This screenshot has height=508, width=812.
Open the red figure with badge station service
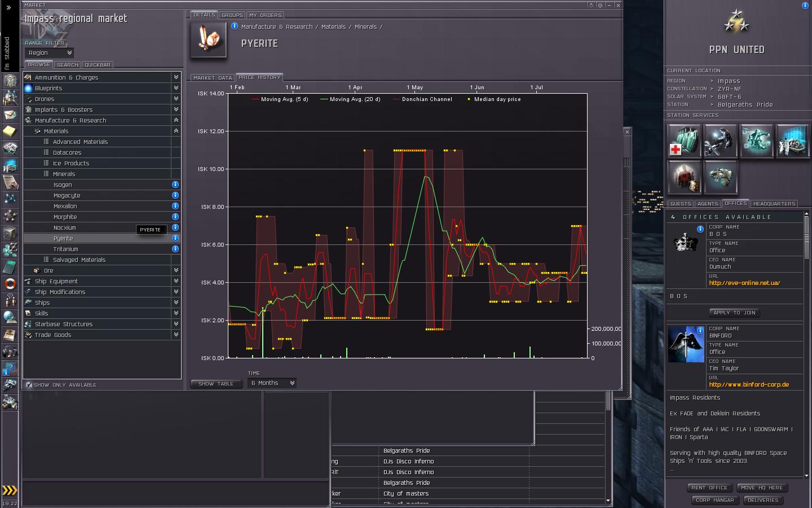[x=684, y=177]
